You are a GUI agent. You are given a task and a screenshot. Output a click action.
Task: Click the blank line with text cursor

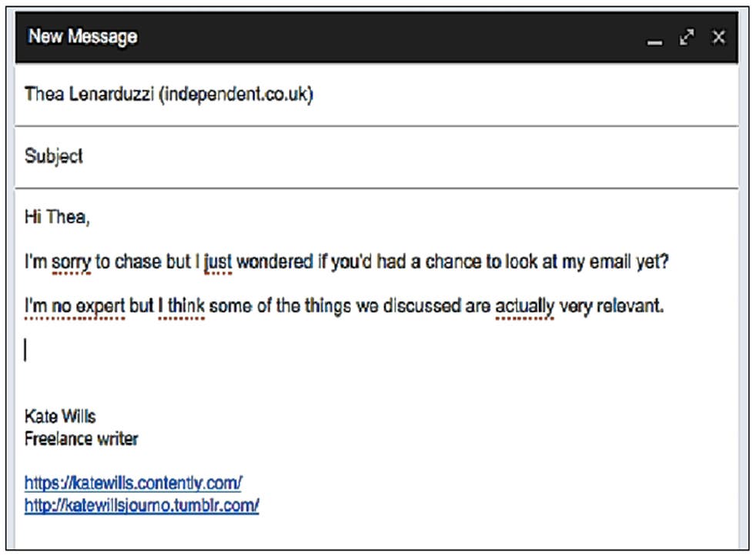coord(376,350)
